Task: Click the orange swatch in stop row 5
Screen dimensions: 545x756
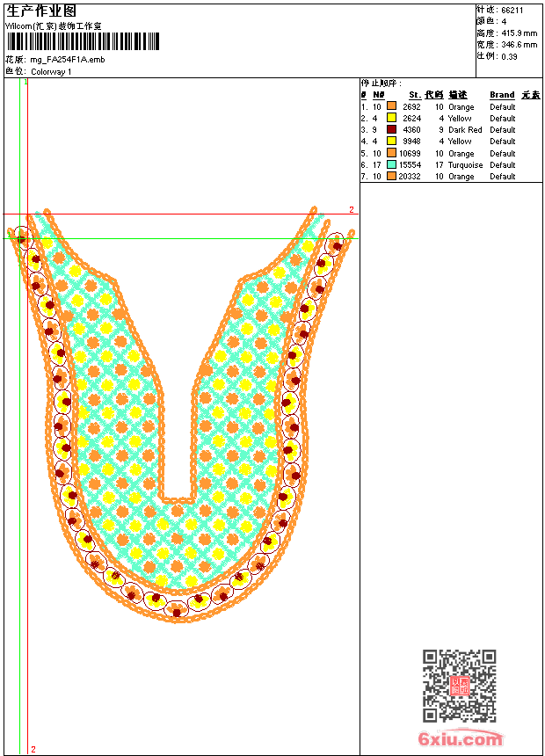Action: pyautogui.click(x=392, y=153)
